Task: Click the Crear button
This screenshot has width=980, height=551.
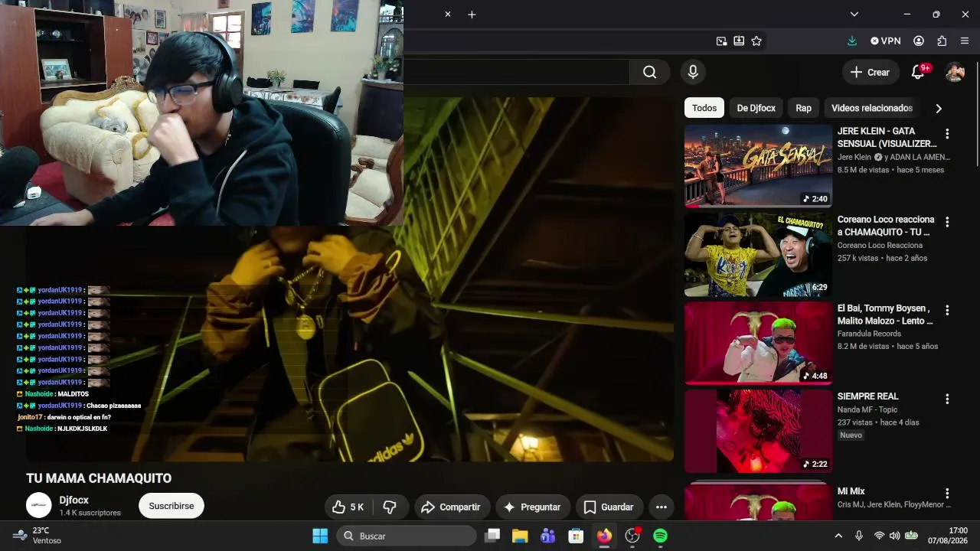Action: click(871, 72)
